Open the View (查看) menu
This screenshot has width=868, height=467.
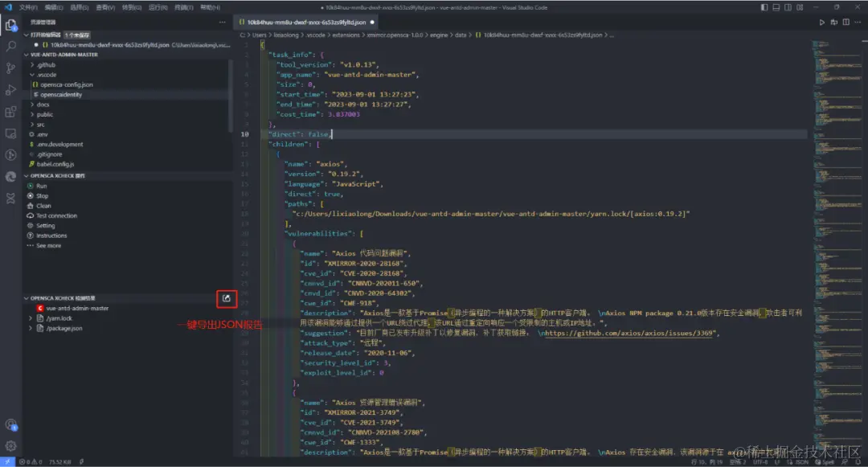pyautogui.click(x=105, y=7)
